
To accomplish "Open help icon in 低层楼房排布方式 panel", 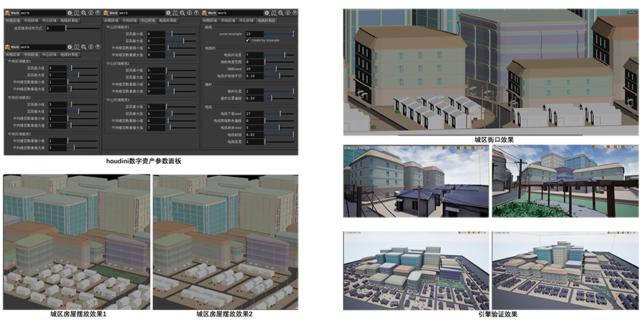I will click(97, 13).
